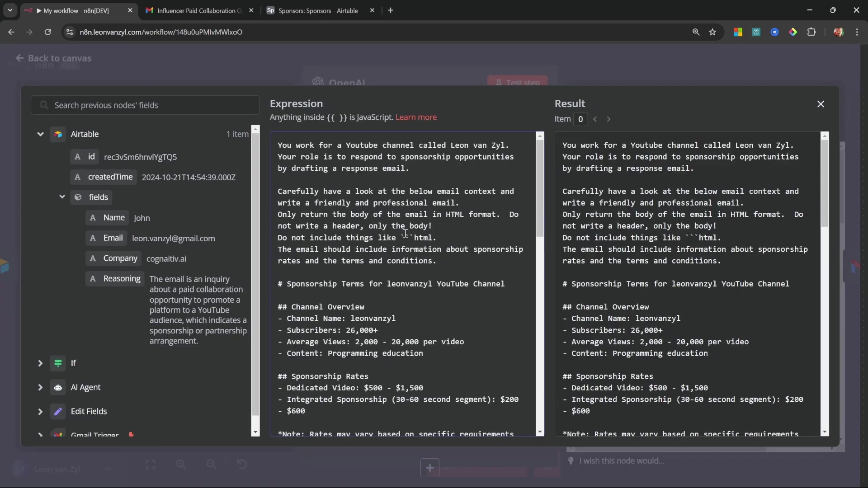Collapse the fields group

(62, 197)
